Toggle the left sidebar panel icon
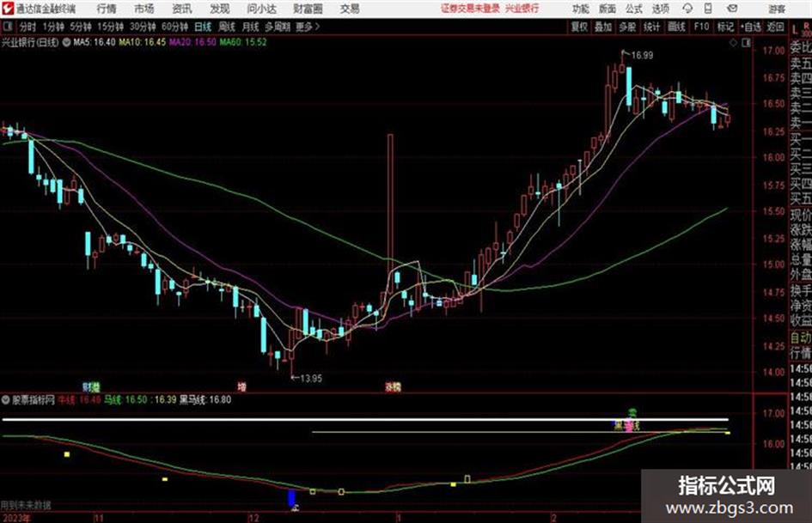This screenshot has height=523, width=812. tap(8, 27)
